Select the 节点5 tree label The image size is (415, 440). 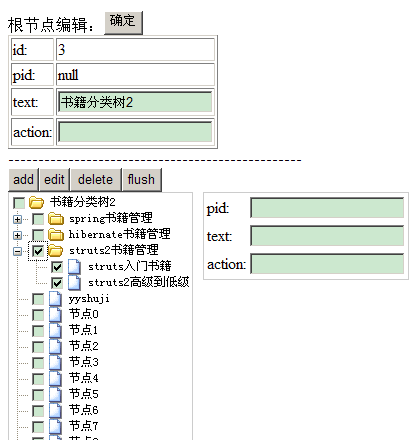pos(84,394)
